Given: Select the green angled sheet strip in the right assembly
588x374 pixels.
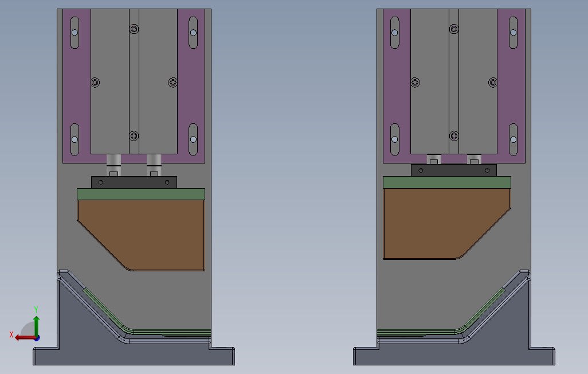Looking at the screenshot, I should tap(484, 310).
